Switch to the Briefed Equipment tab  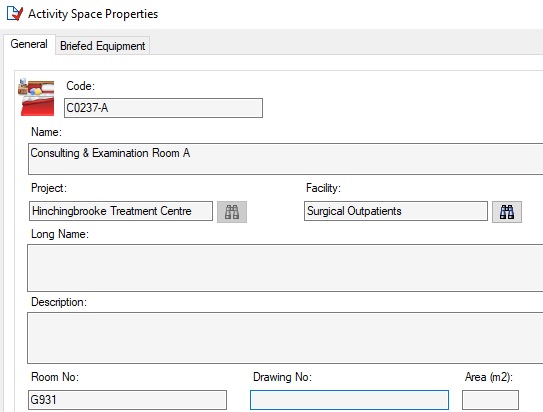click(103, 46)
